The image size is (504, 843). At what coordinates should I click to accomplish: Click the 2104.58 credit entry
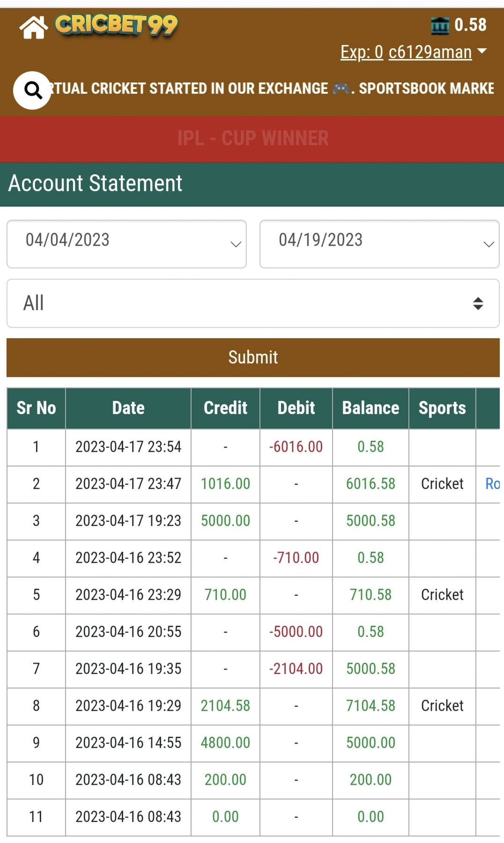[x=225, y=706]
